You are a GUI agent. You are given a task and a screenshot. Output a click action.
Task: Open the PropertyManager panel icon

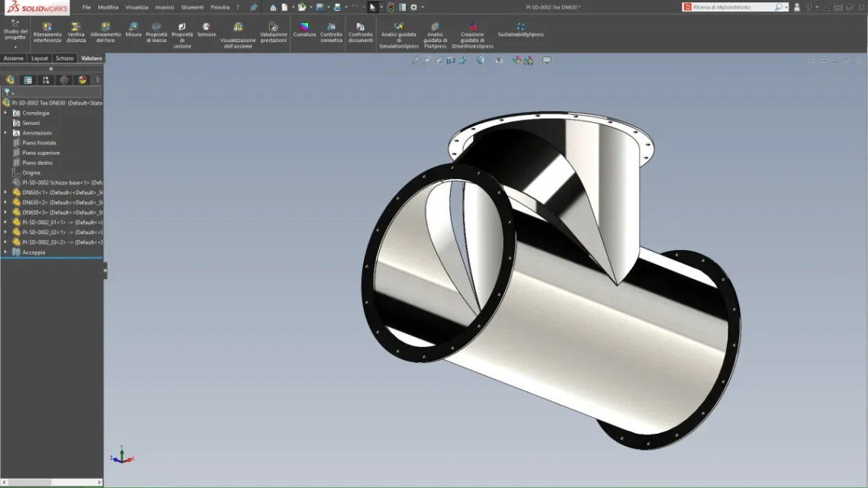28,80
